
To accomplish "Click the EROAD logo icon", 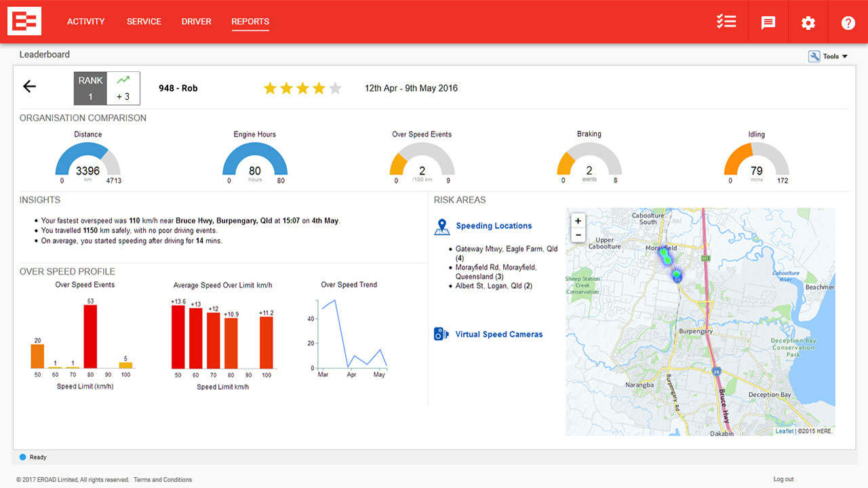I will 24,22.
